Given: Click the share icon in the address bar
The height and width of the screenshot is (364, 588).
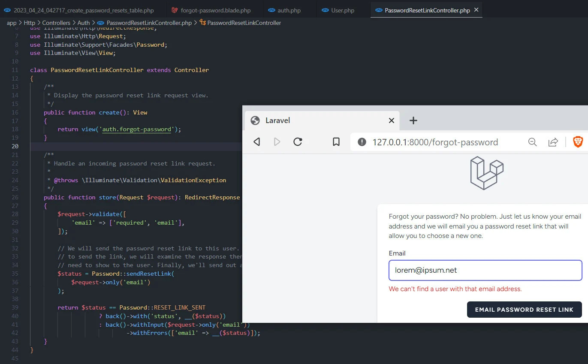Looking at the screenshot, I should pyautogui.click(x=553, y=141).
